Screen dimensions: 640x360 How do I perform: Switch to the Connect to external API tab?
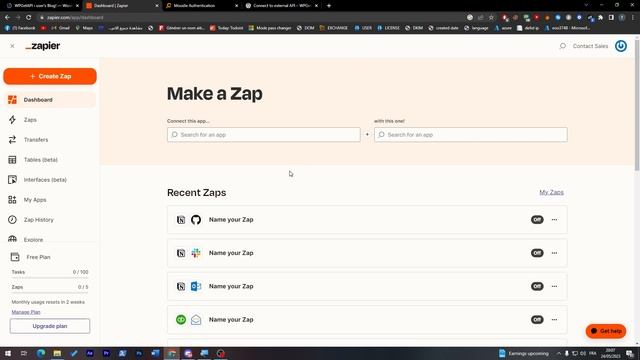coord(282,6)
